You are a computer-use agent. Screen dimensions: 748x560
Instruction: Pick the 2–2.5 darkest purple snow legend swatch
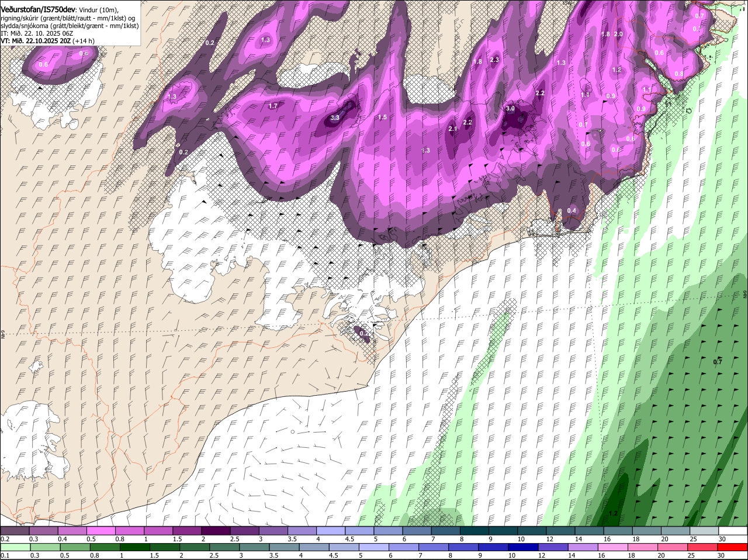(216, 531)
